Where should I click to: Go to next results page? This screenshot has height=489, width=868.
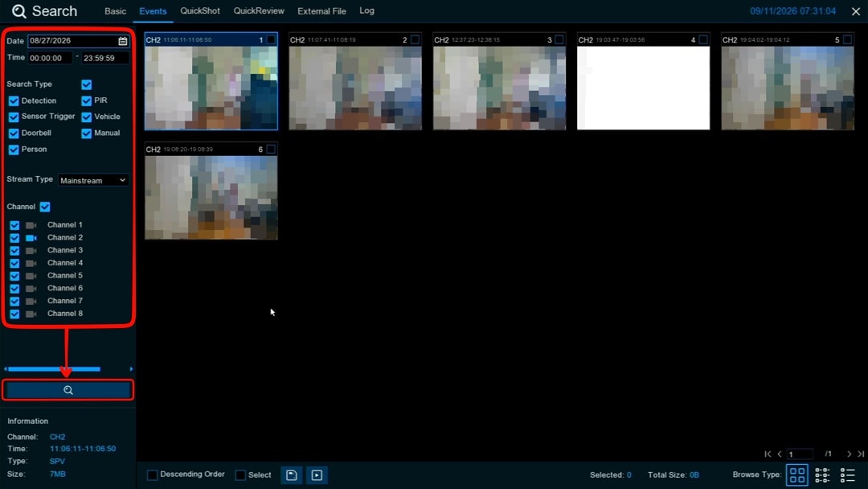850,454
